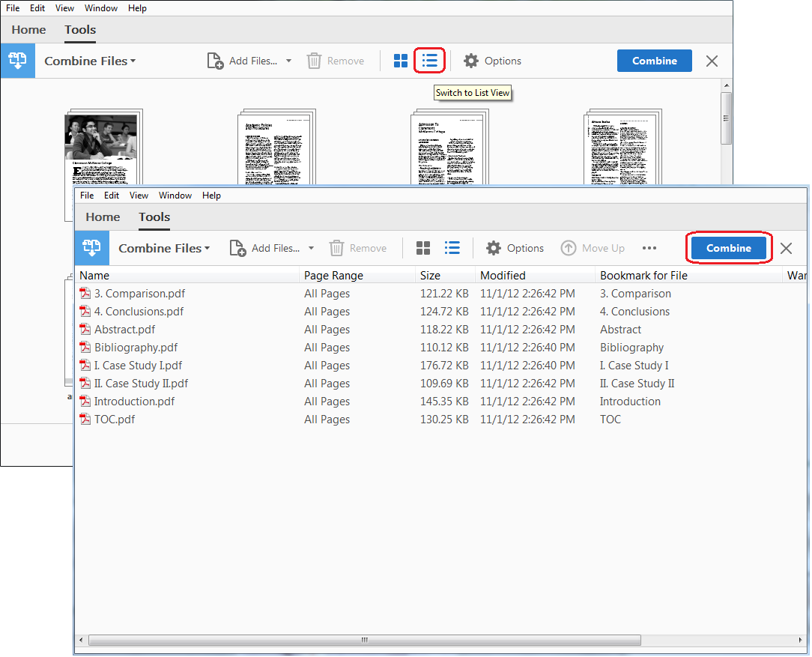The width and height of the screenshot is (812, 657).
Task: Open Options gear in back window
Action: pyautogui.click(x=470, y=61)
